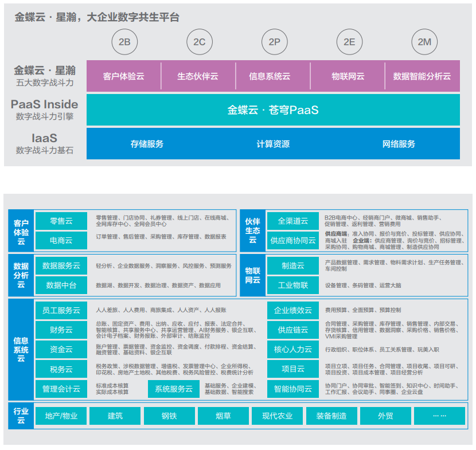Expand more industries via ellipsis box
Screen dimensions: 476x450
click(x=439, y=416)
